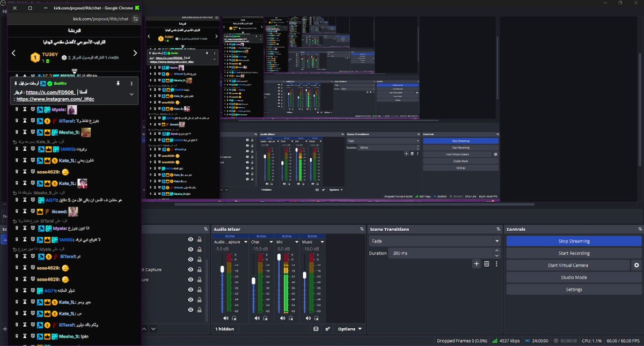
Task: Adjust Chat volume slider handle
Action: pos(253,281)
